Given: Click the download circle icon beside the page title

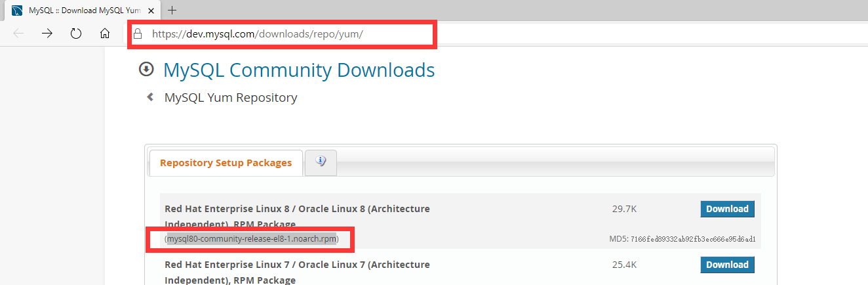Looking at the screenshot, I should point(147,70).
